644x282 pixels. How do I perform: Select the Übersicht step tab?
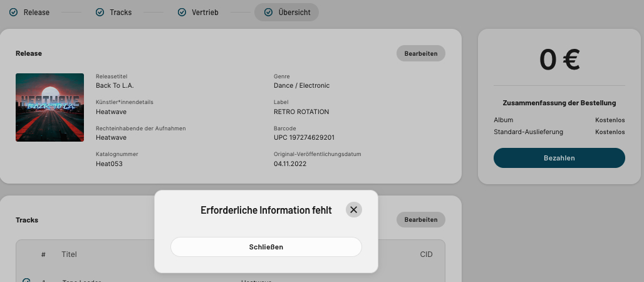[286, 12]
